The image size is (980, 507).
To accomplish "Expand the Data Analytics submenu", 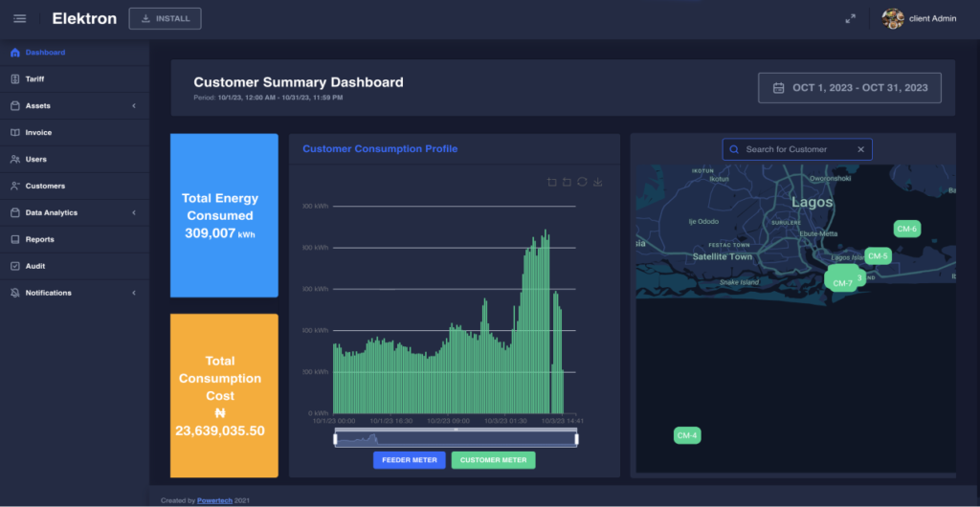I will 134,212.
